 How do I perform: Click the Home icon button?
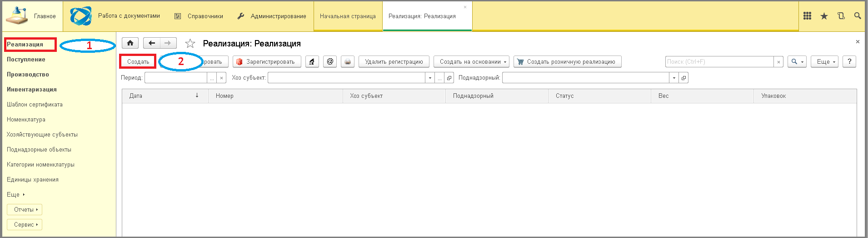[x=130, y=43]
